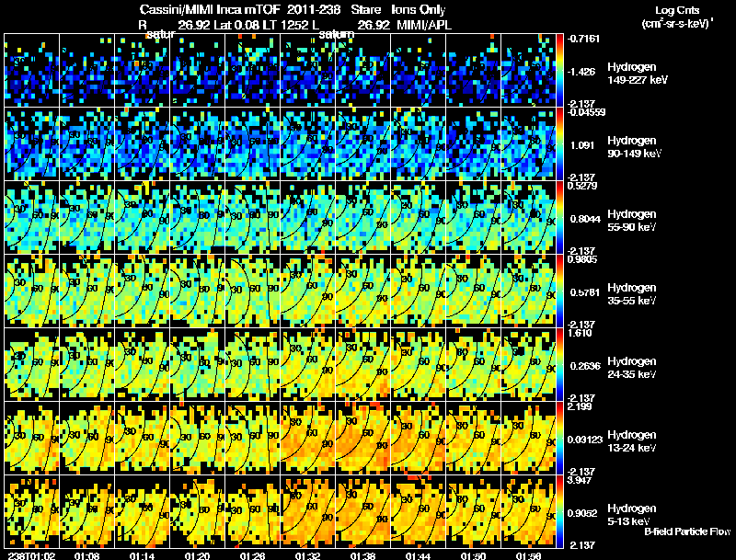Select the "Hydrogen 55-90 keV" row label
This screenshot has height=560, width=736.
point(631,221)
